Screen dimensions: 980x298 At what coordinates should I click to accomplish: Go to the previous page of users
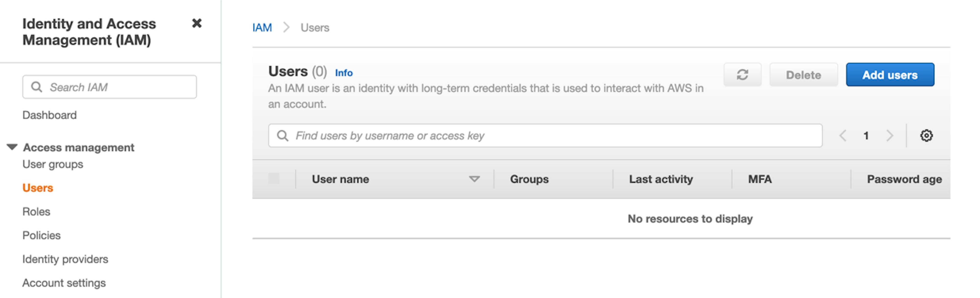pos(843,135)
